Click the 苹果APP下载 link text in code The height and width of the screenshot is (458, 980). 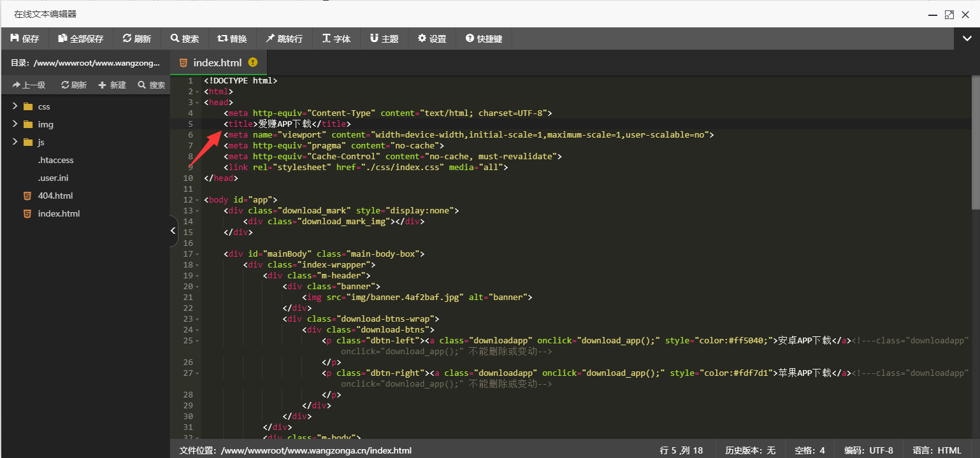click(805, 373)
